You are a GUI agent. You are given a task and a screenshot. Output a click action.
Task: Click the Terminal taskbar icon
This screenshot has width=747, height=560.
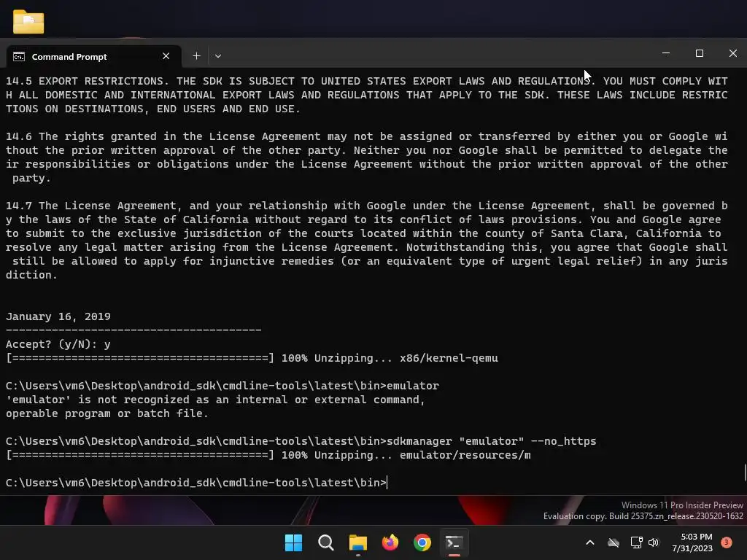[454, 542]
